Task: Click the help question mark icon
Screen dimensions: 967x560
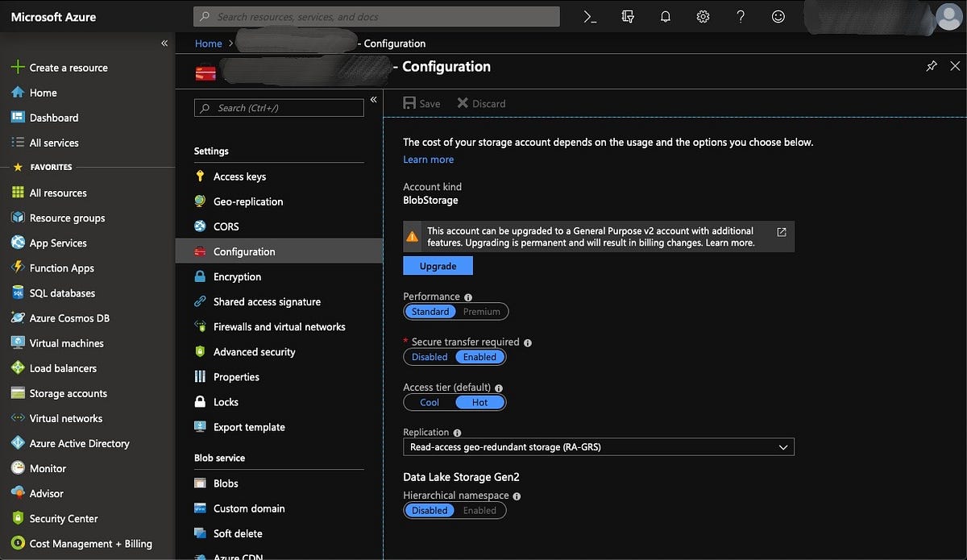Action: pos(740,16)
